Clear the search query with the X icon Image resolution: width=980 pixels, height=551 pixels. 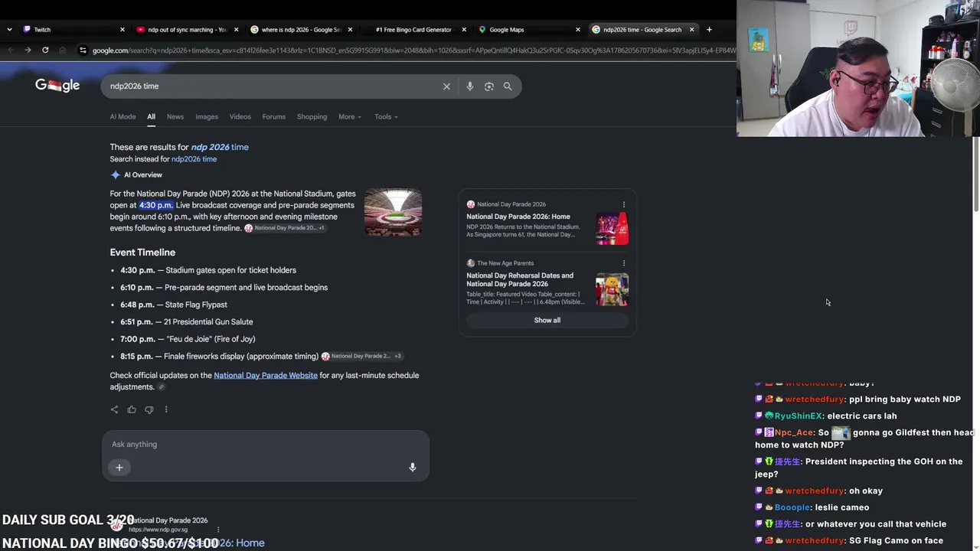(446, 86)
